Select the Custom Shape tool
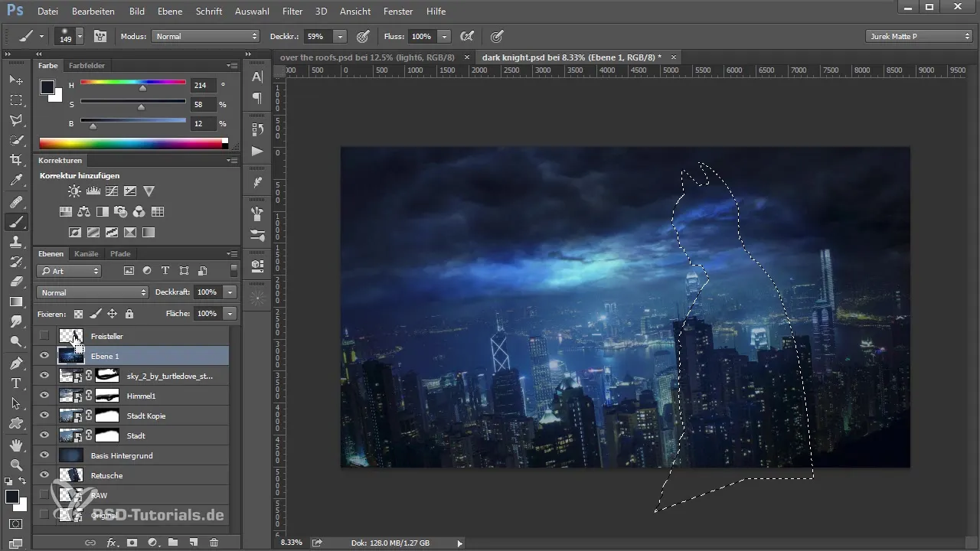 (x=15, y=422)
